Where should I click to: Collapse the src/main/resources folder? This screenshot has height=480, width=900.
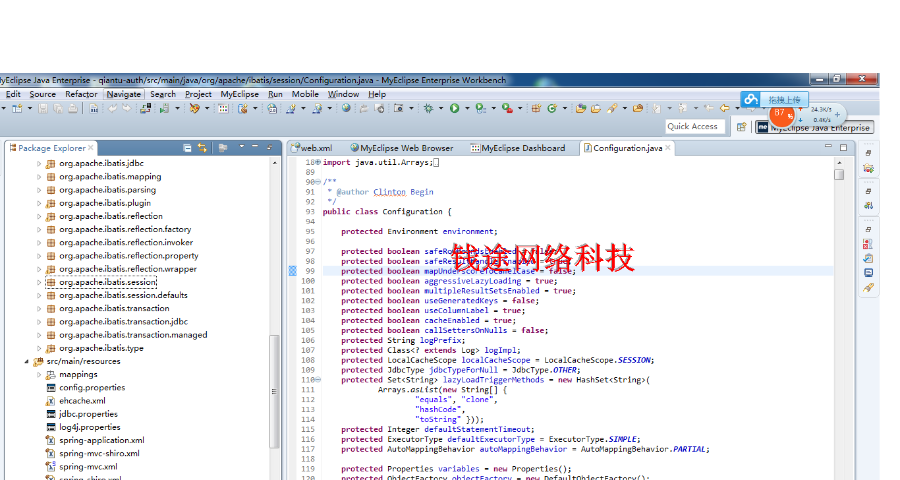(x=26, y=362)
